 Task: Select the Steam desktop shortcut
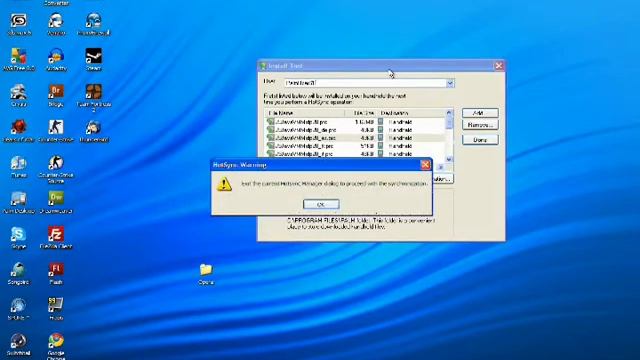(93, 60)
